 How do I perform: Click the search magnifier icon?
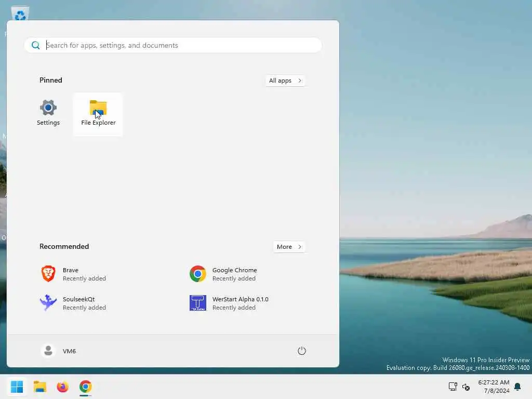point(36,45)
